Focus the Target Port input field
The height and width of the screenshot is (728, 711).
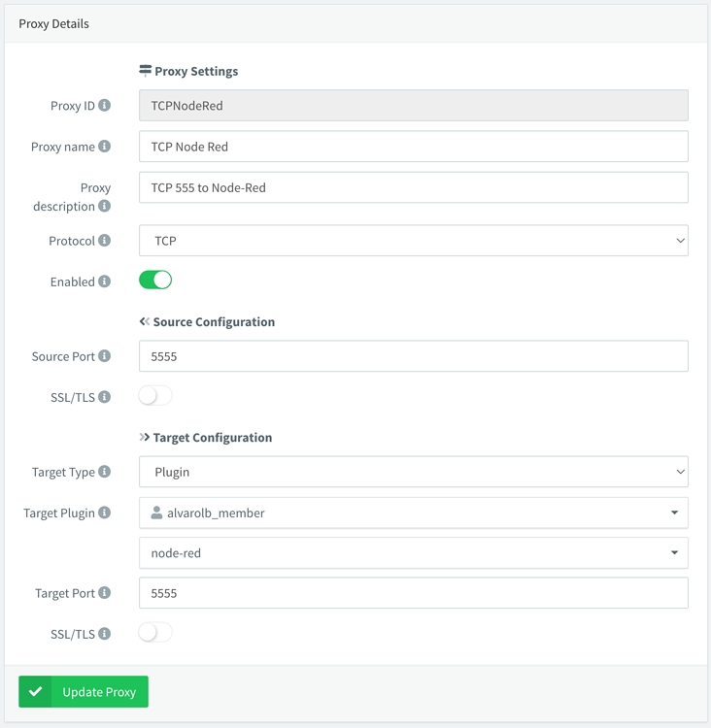[413, 593]
